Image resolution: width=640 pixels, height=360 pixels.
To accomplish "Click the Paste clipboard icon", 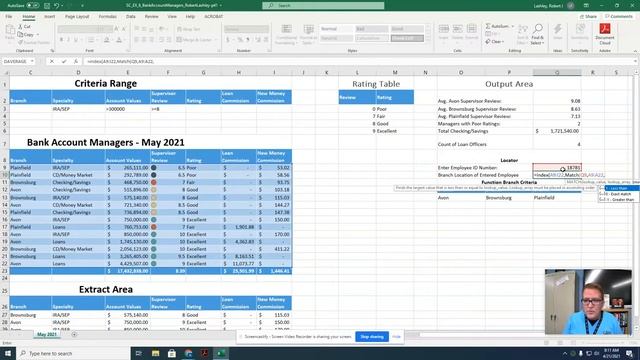I will 9,31.
